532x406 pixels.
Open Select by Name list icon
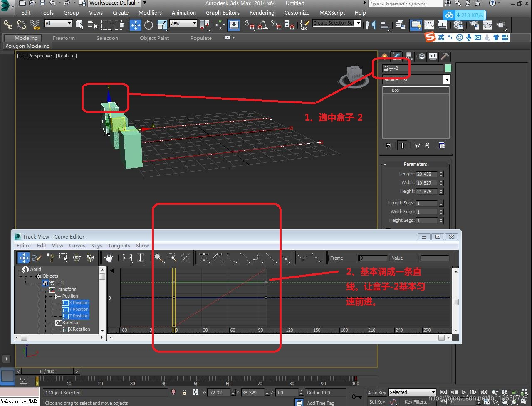[93, 25]
